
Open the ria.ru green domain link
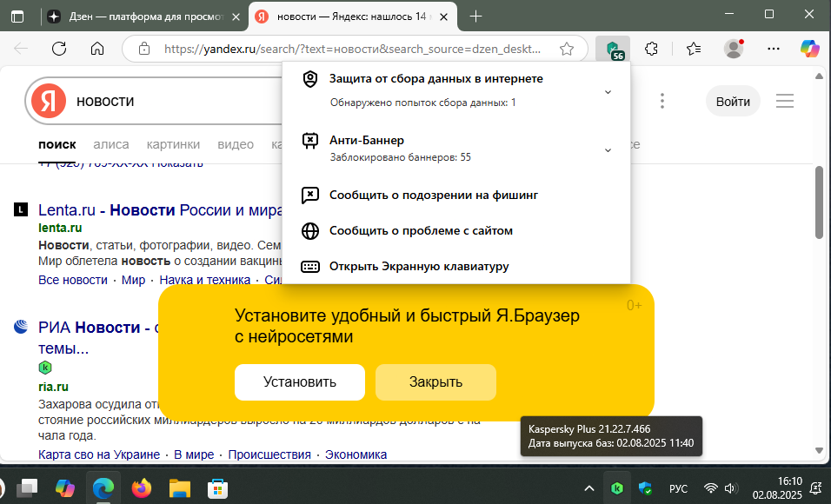point(53,387)
